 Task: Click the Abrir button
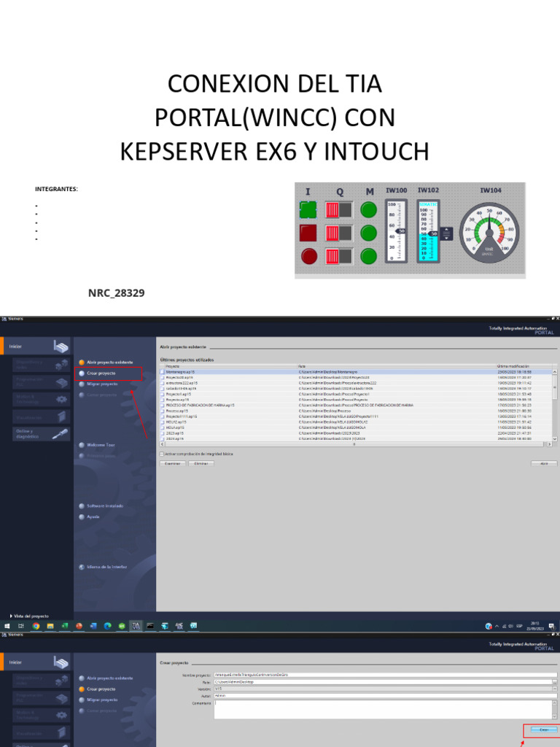click(544, 463)
